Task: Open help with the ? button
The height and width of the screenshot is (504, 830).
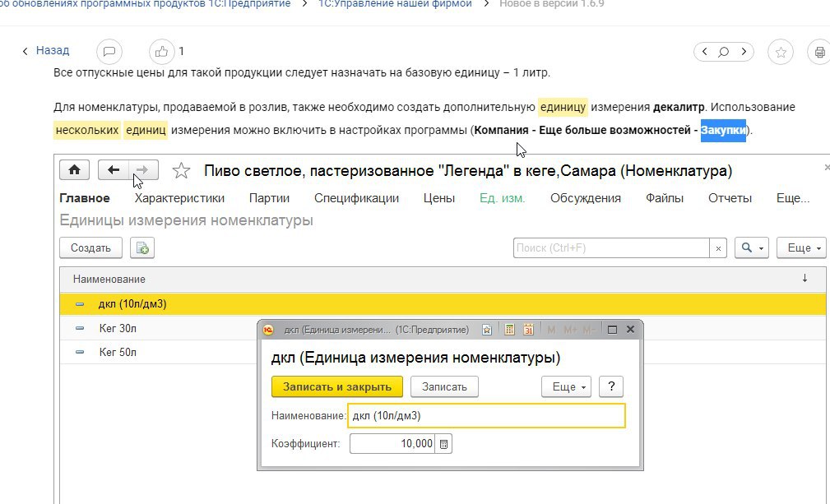Action: pos(611,386)
